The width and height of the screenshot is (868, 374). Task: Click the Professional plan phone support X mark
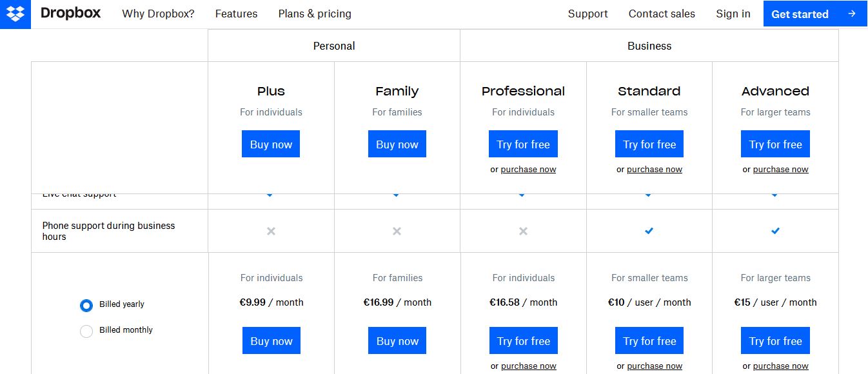[x=523, y=231]
